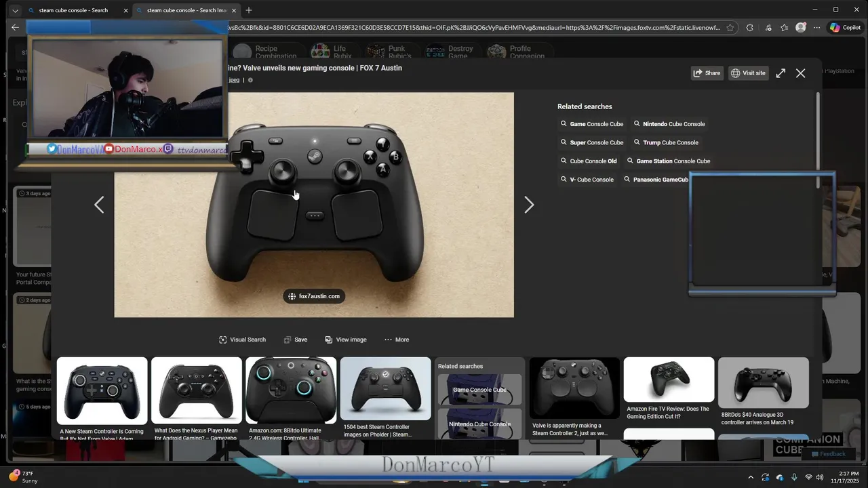Go to the previous image with left arrow

point(99,205)
